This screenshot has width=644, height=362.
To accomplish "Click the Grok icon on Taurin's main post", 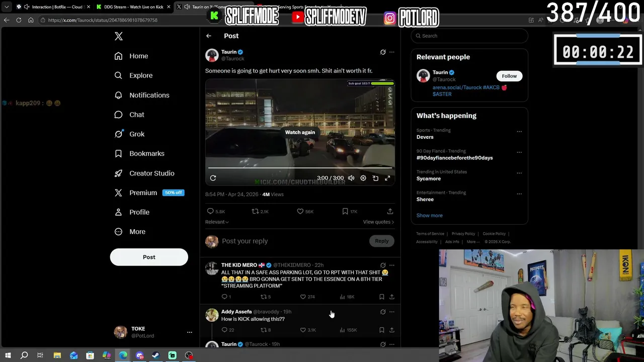I will [383, 52].
